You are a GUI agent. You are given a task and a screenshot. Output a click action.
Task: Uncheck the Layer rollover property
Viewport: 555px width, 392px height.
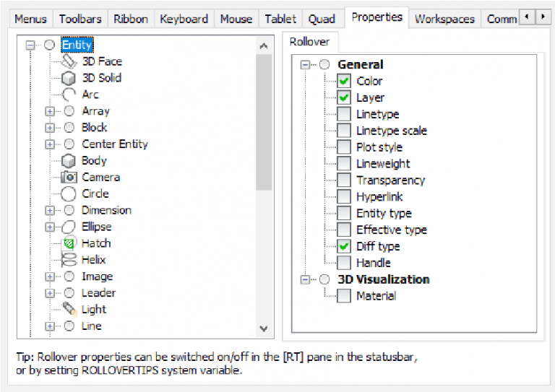(344, 97)
